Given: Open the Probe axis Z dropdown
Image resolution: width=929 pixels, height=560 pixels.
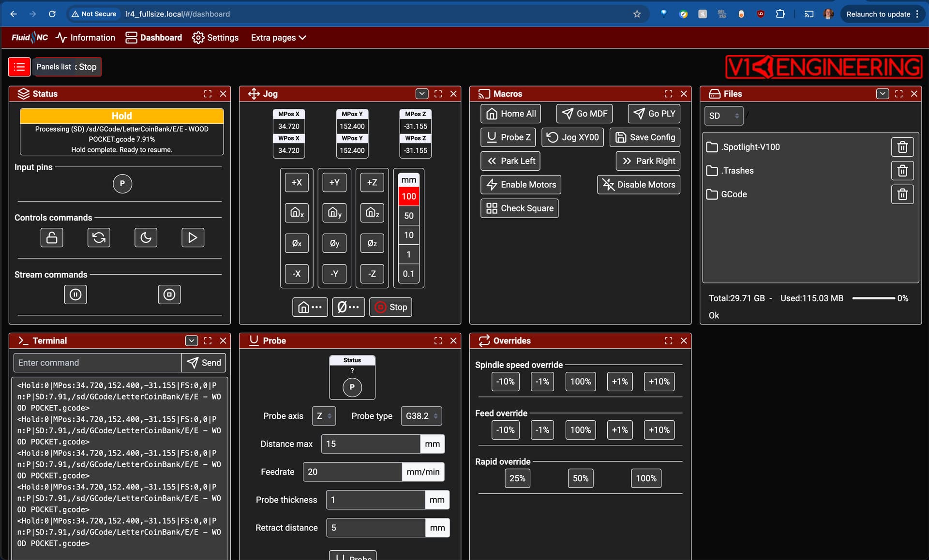Looking at the screenshot, I should [324, 416].
